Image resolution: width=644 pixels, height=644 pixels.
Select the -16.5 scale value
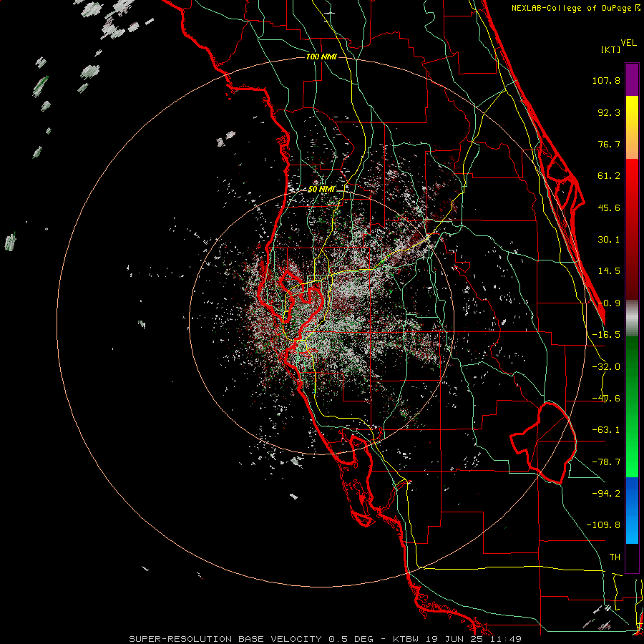pyautogui.click(x=606, y=335)
